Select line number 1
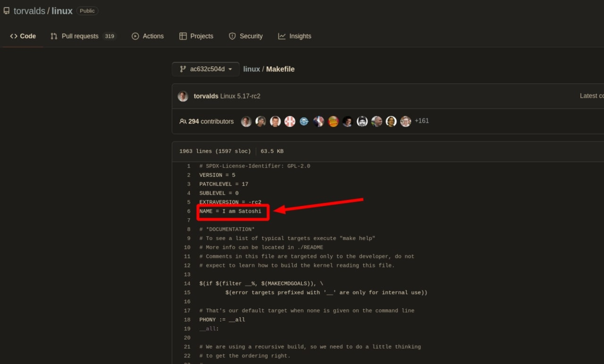Image resolution: width=604 pixels, height=364 pixels. [x=189, y=166]
